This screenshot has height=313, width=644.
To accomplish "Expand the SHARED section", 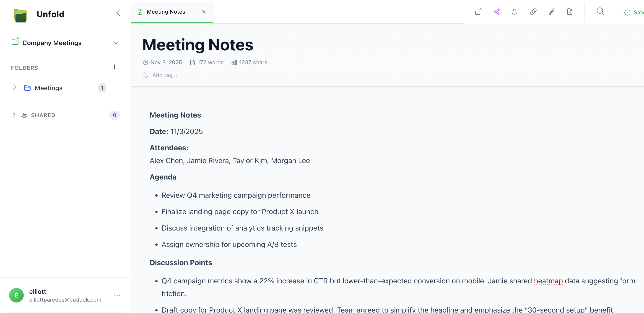I will 14,115.
